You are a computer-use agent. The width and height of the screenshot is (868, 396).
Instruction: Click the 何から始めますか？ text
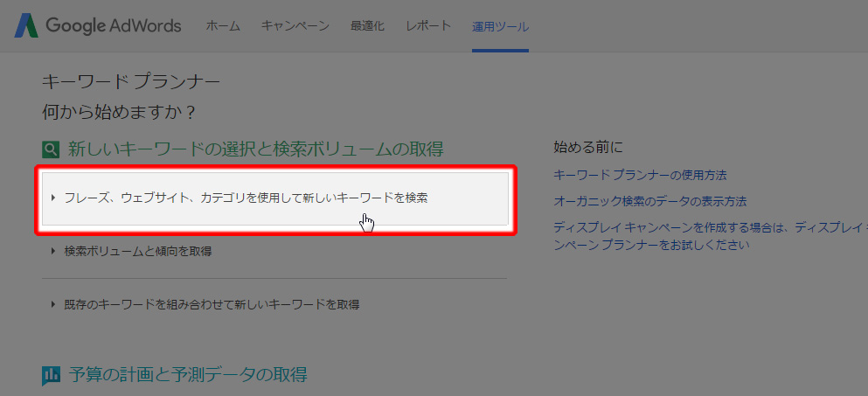[120, 113]
